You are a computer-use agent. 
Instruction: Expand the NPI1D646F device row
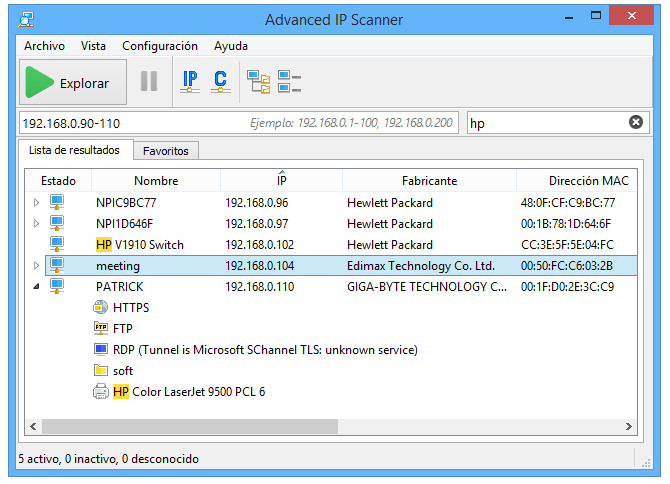36,223
